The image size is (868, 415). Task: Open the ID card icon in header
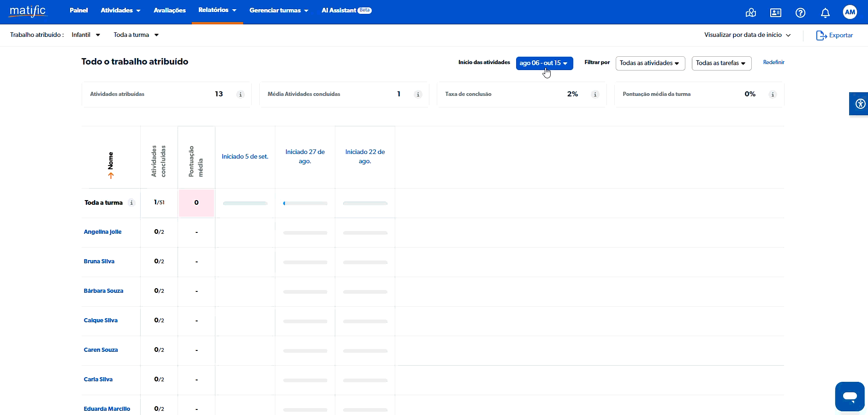[775, 12]
